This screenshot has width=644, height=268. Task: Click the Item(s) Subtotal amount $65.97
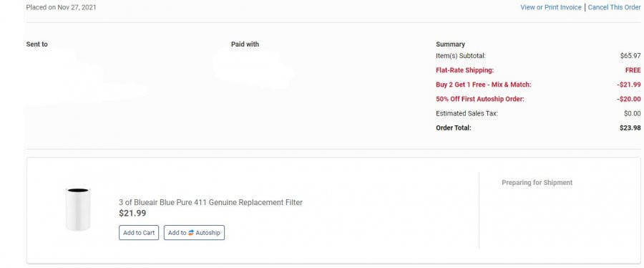pos(630,56)
